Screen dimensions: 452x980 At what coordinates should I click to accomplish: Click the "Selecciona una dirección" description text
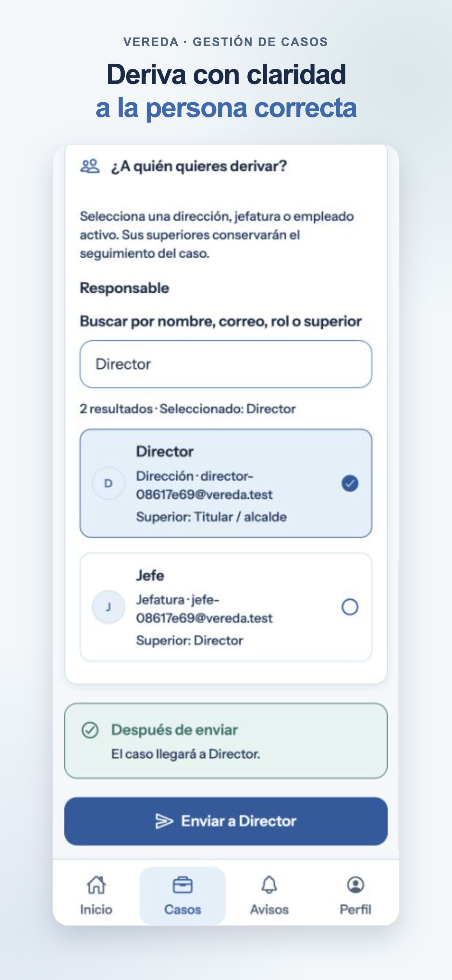coord(217,235)
